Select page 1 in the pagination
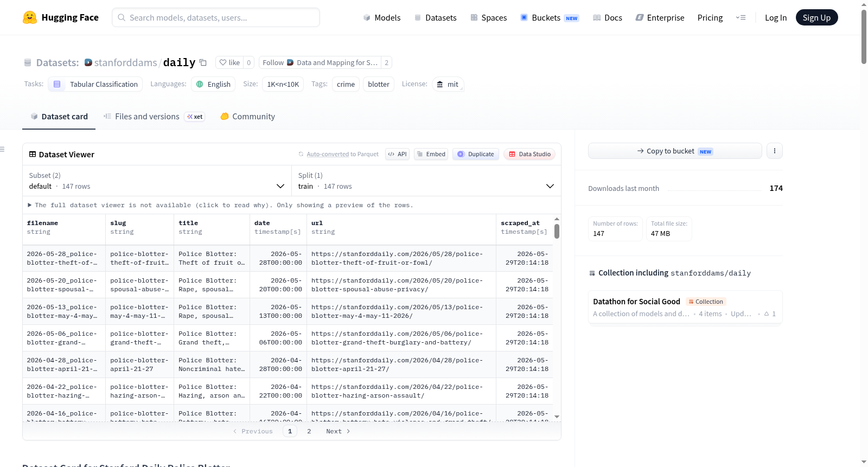 point(290,431)
